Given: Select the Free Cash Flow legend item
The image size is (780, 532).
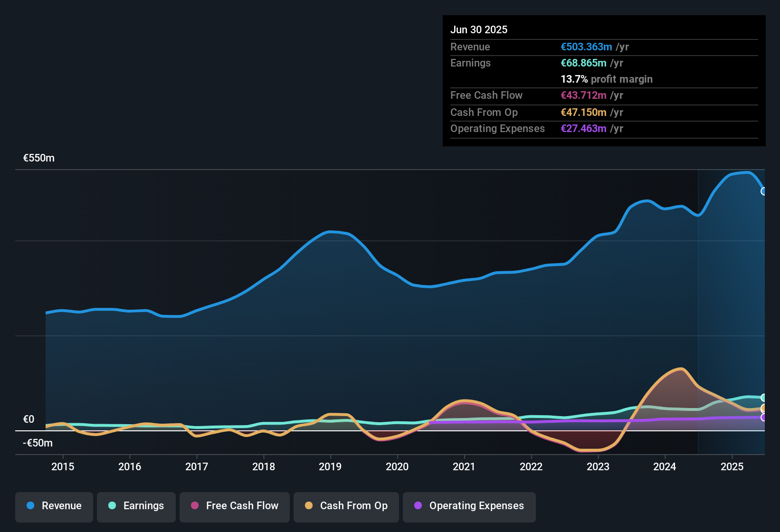Looking at the screenshot, I should point(234,506).
